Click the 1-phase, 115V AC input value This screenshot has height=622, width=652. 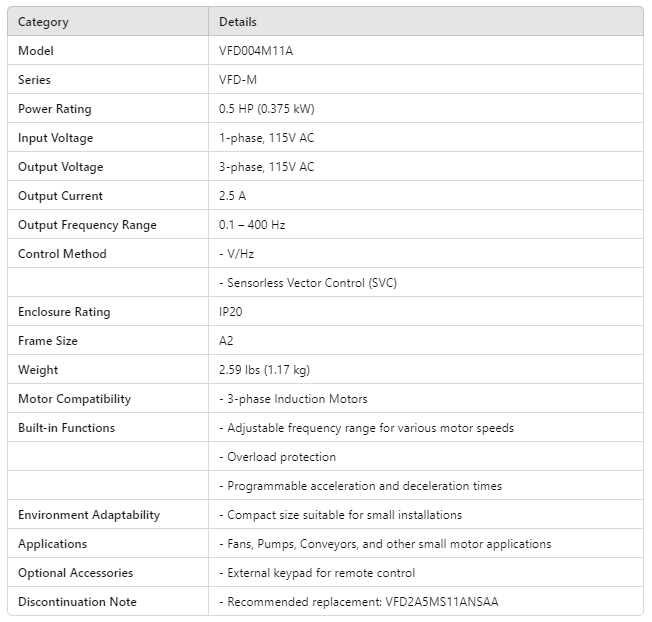point(266,138)
